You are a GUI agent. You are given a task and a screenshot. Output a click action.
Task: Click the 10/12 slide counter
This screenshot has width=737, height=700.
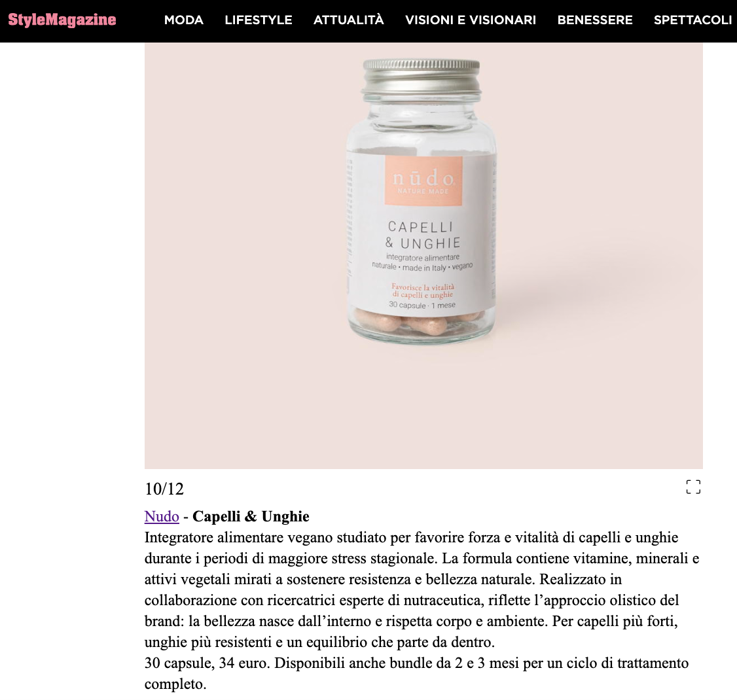tap(164, 489)
